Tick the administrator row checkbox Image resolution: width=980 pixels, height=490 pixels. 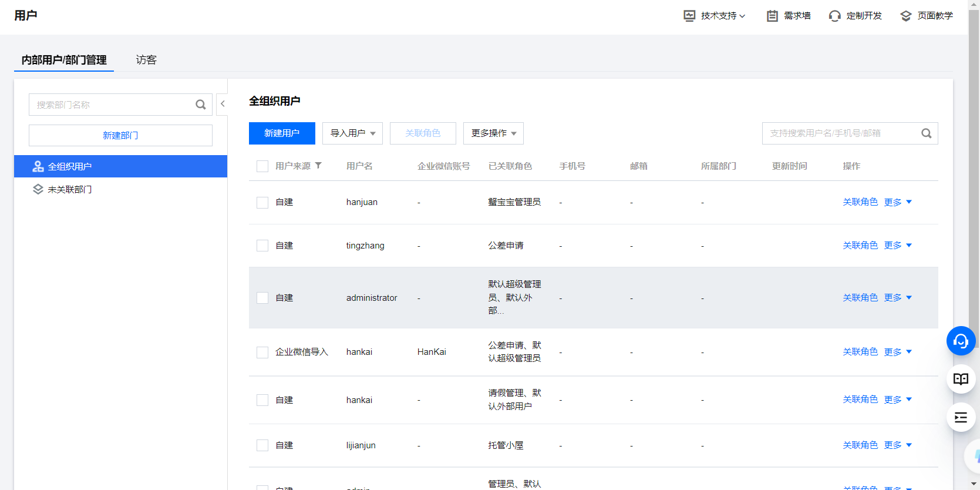point(262,298)
